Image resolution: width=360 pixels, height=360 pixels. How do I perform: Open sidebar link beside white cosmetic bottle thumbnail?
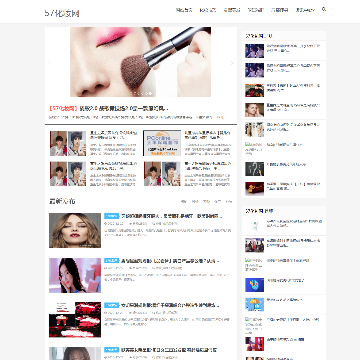[294, 223]
